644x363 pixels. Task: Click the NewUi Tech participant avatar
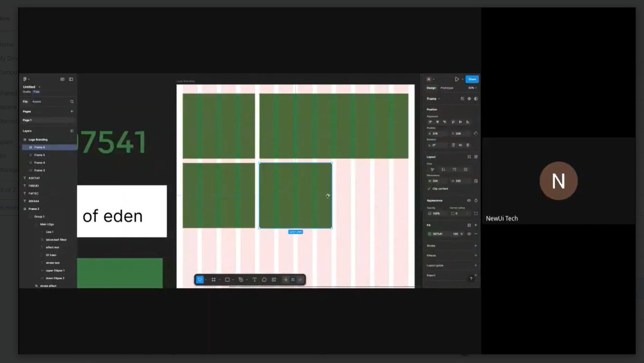point(558,181)
